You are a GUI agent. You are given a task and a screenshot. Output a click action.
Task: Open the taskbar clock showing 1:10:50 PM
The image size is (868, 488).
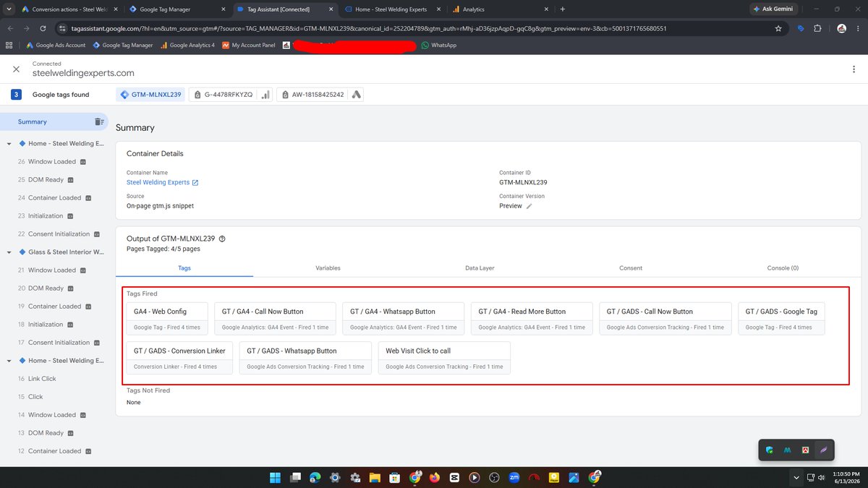click(847, 477)
